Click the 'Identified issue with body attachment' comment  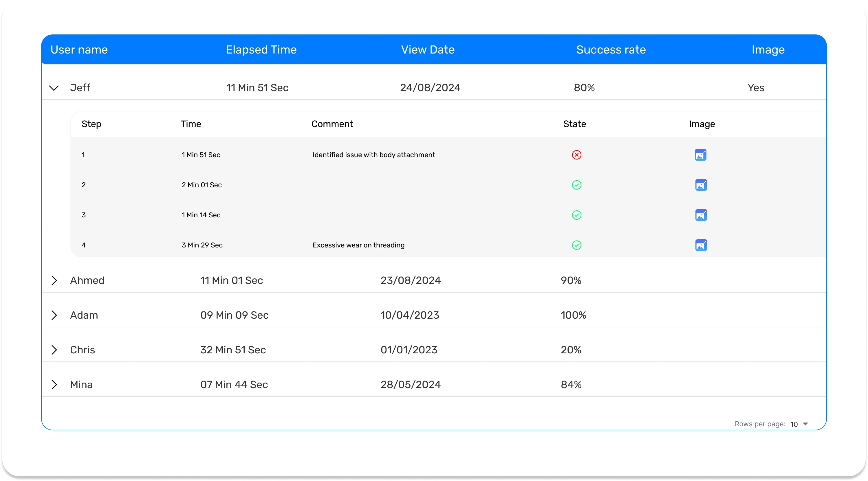374,155
